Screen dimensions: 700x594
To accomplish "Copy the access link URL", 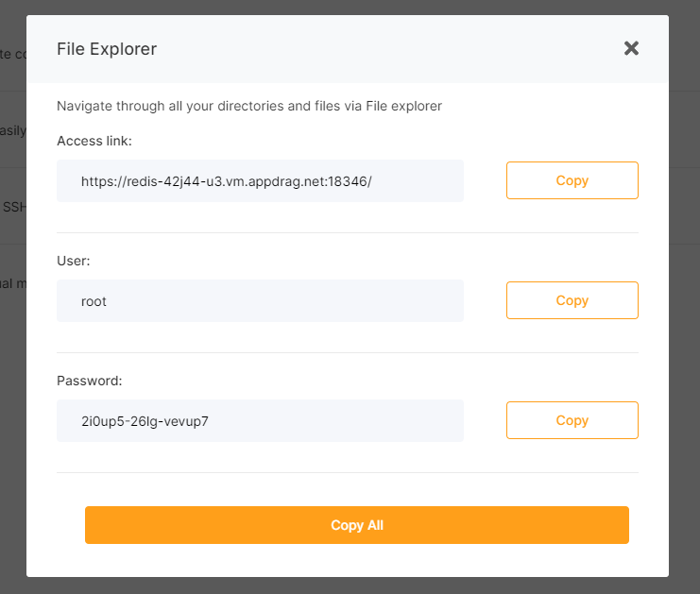I will pyautogui.click(x=572, y=180).
